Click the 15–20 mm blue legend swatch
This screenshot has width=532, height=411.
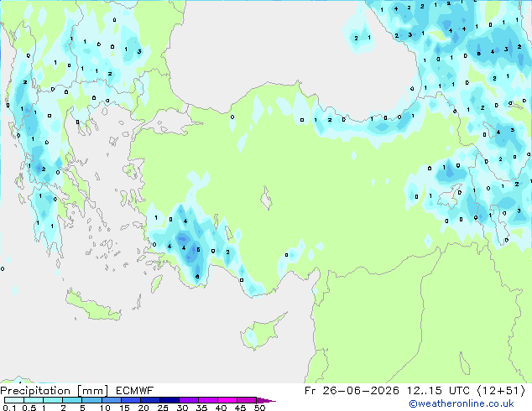tap(130, 400)
